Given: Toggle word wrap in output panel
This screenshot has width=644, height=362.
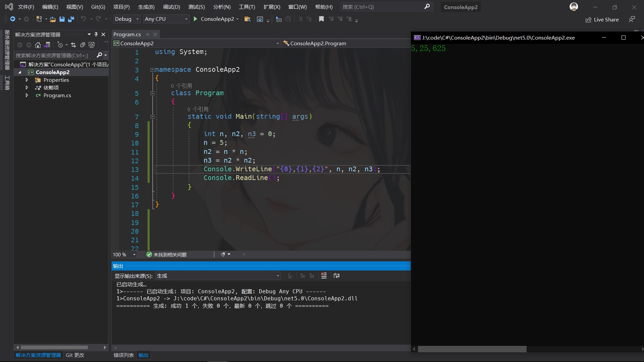Looking at the screenshot, I should coord(336,276).
